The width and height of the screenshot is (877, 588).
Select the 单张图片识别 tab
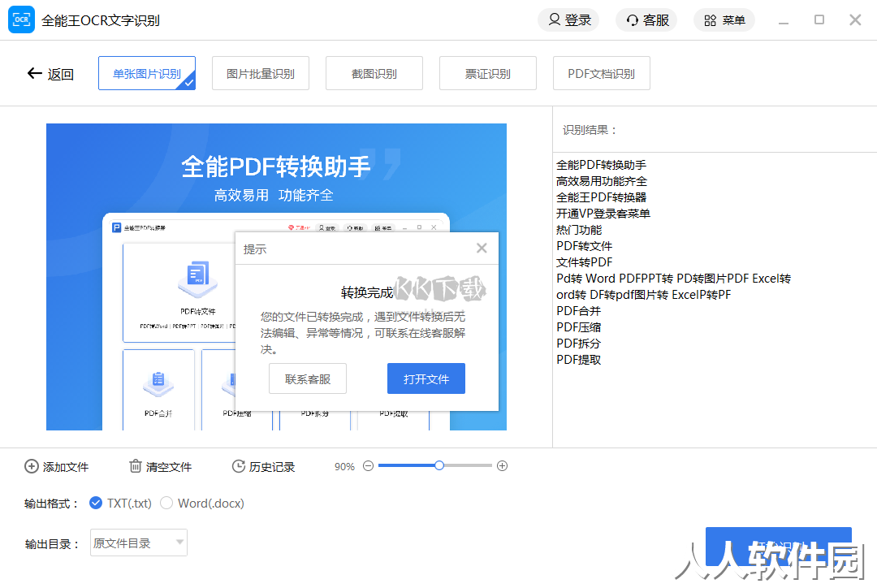(x=147, y=73)
